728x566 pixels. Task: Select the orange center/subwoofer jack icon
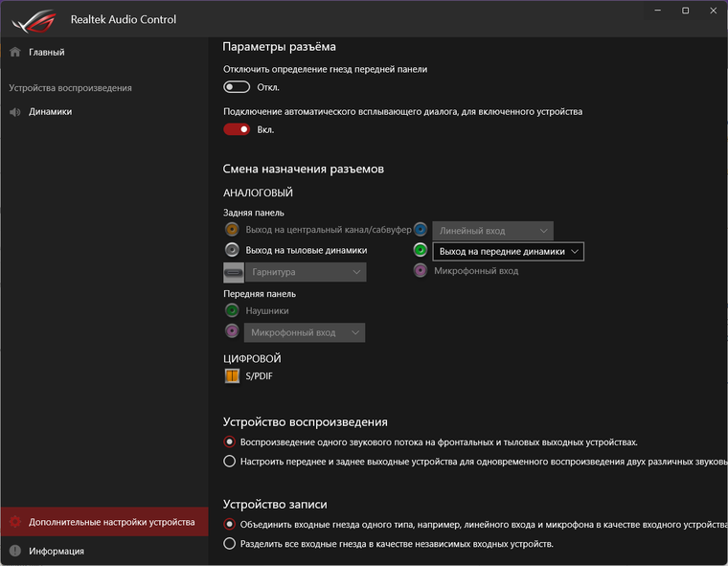click(232, 229)
